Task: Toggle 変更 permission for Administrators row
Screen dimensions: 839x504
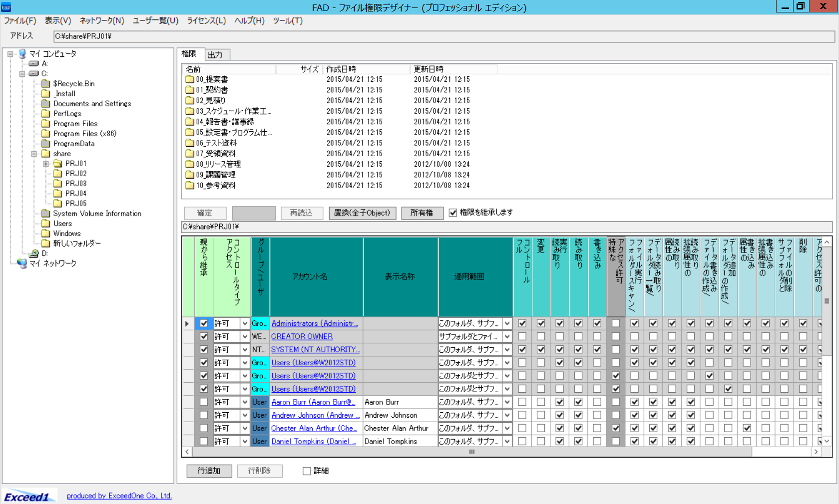Action: 541,323
